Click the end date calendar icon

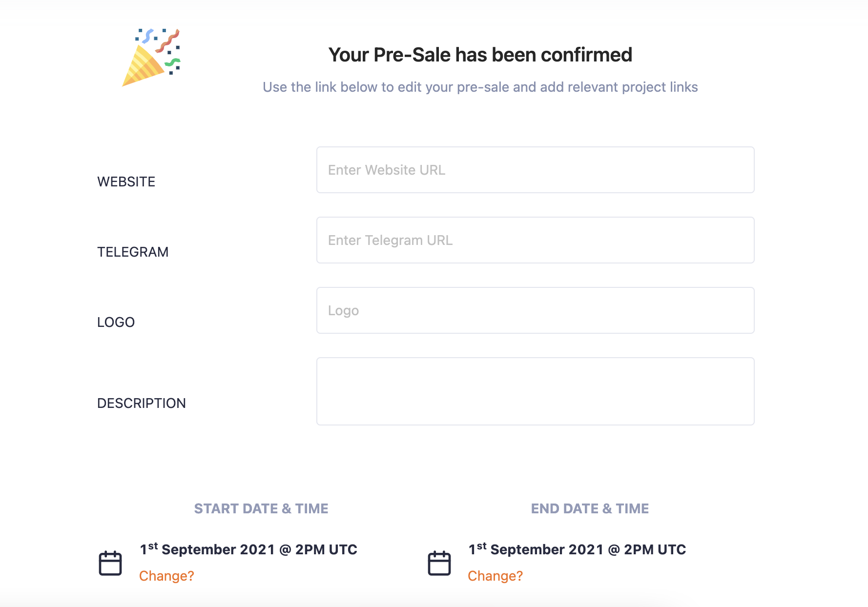pos(439,563)
